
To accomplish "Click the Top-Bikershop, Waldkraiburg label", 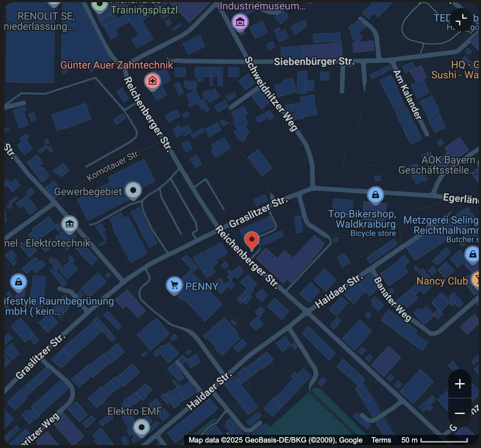I will pos(362,219).
